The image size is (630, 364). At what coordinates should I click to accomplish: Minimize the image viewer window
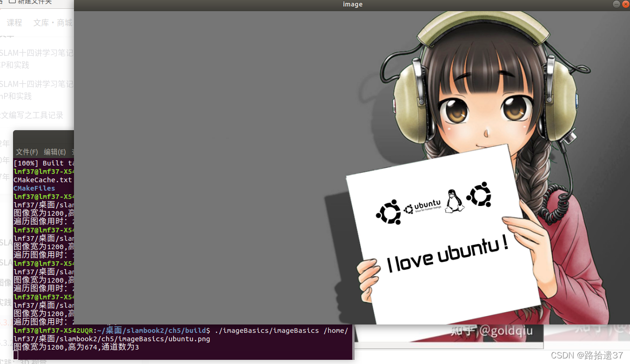617,4
